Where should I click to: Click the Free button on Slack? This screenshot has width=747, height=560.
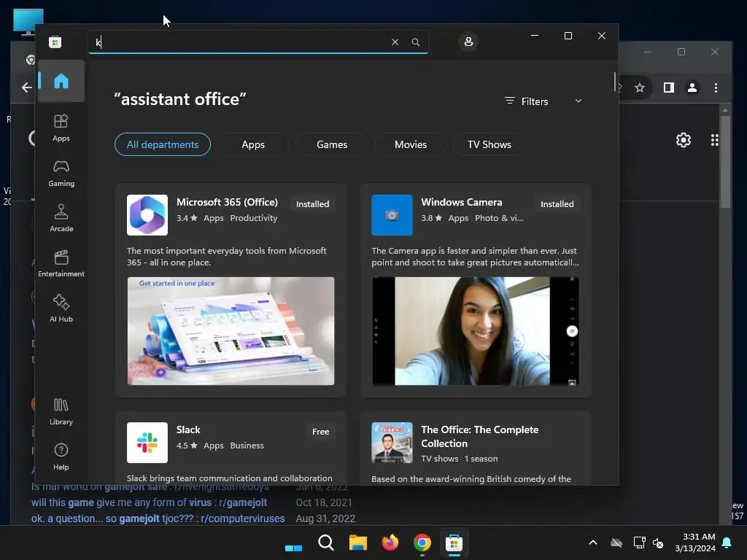321,432
